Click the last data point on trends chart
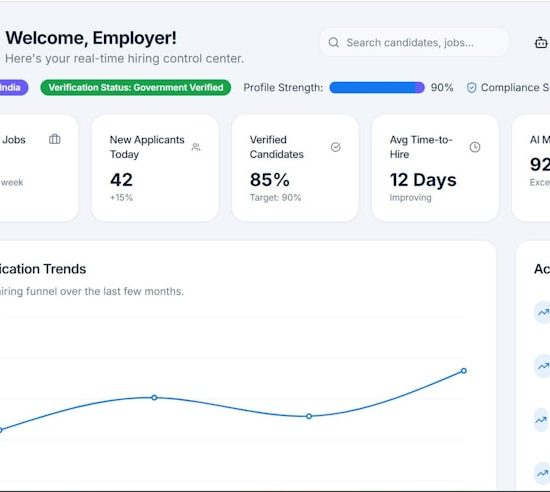550x492 pixels. [464, 371]
